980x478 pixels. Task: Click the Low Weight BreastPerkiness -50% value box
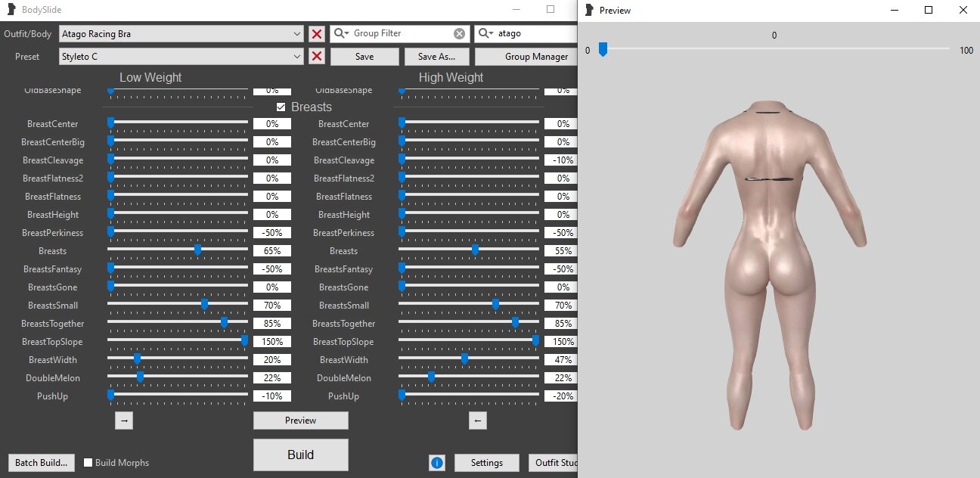click(x=272, y=233)
